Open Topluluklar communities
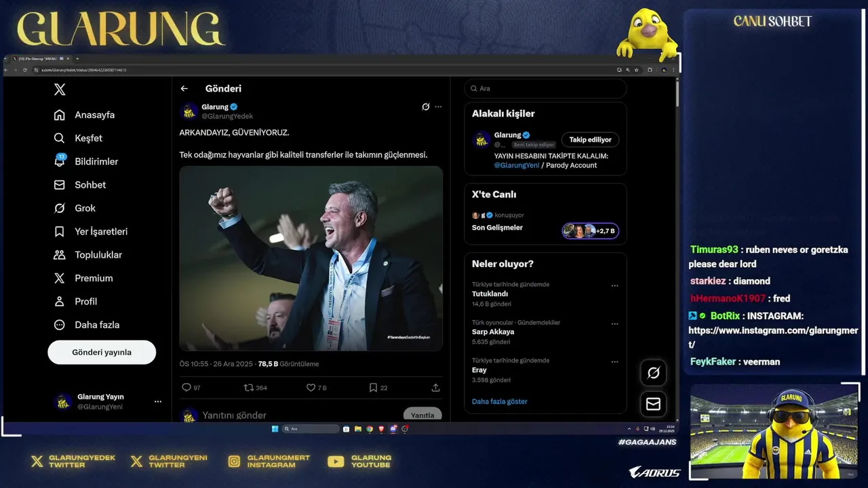This screenshot has height=488, width=868. (x=88, y=255)
